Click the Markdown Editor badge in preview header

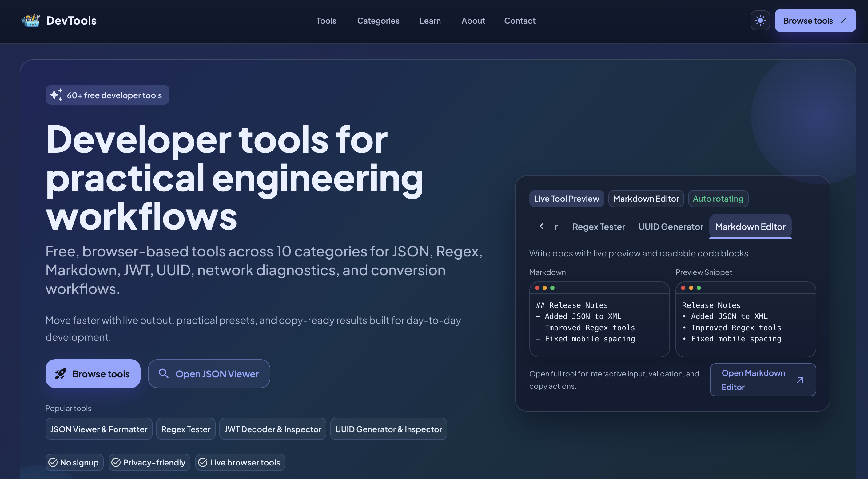pyautogui.click(x=646, y=199)
